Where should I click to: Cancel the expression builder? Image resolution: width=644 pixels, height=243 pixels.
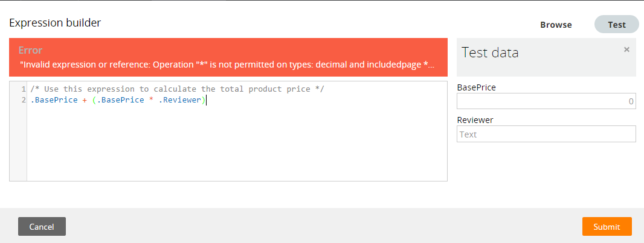[42, 227]
